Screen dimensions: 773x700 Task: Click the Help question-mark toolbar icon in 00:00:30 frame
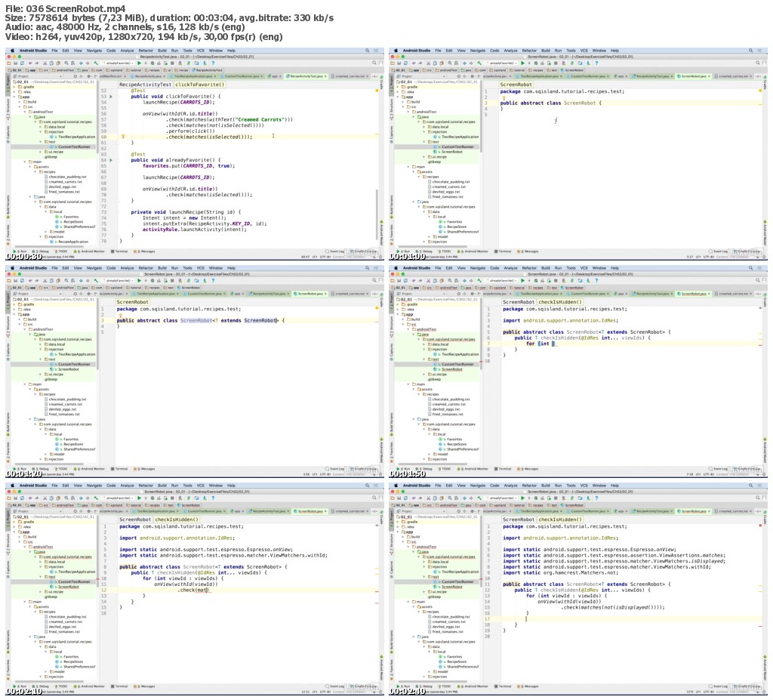[x=213, y=63]
